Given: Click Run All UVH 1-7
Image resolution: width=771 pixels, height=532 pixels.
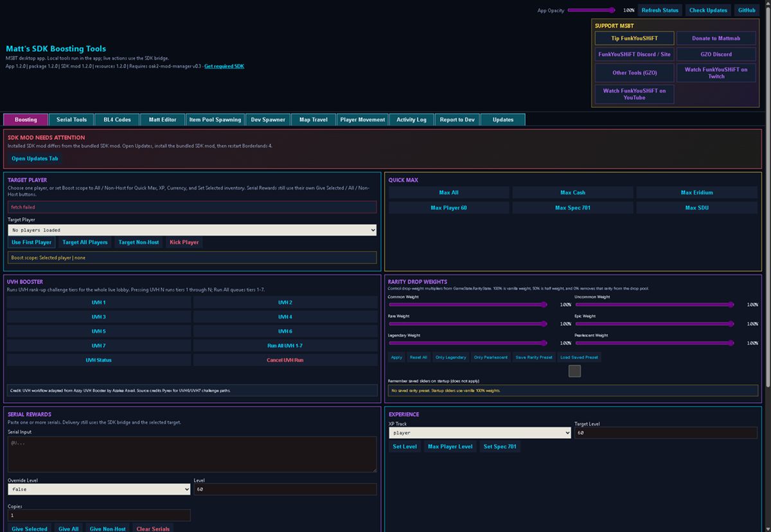Looking at the screenshot, I should [285, 346].
